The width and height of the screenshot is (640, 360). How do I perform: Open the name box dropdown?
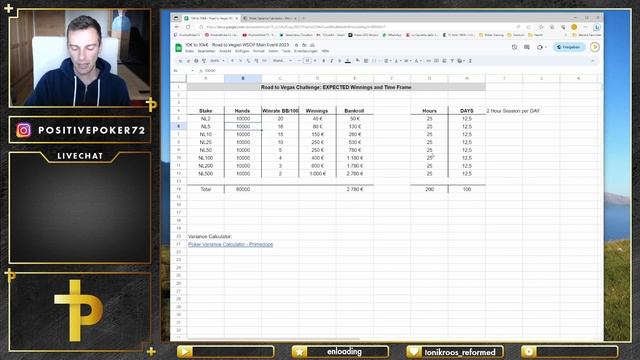click(192, 71)
